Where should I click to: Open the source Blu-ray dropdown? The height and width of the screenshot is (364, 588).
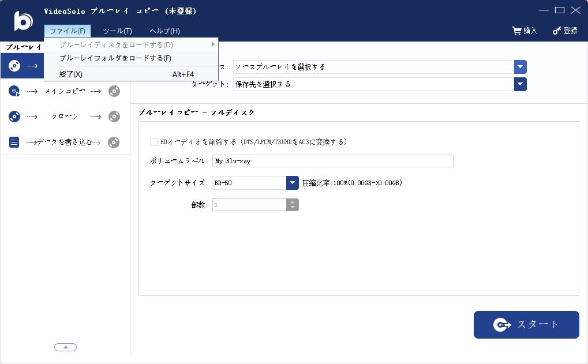[x=520, y=67]
